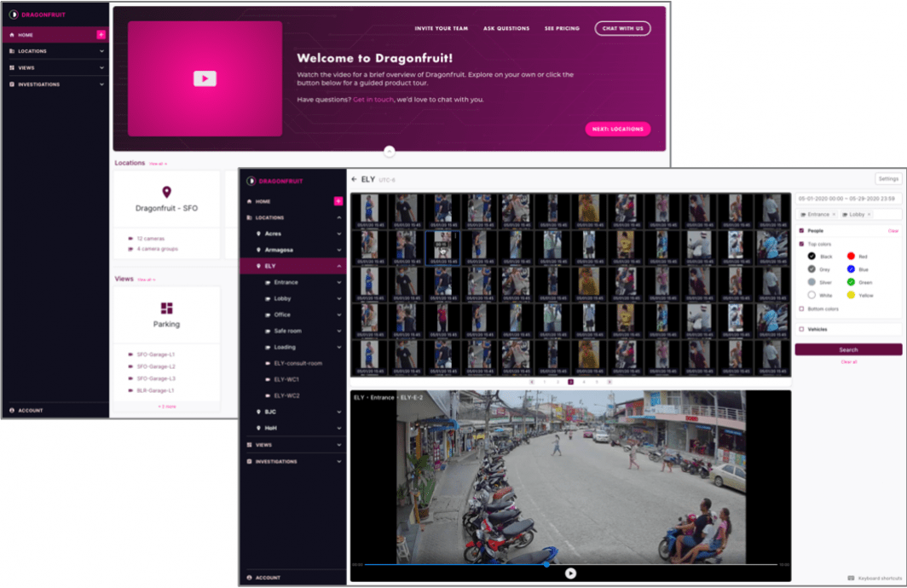The image size is (907, 588).
Task: Click the camera icon beside ELY-consult-room
Action: coord(268,363)
